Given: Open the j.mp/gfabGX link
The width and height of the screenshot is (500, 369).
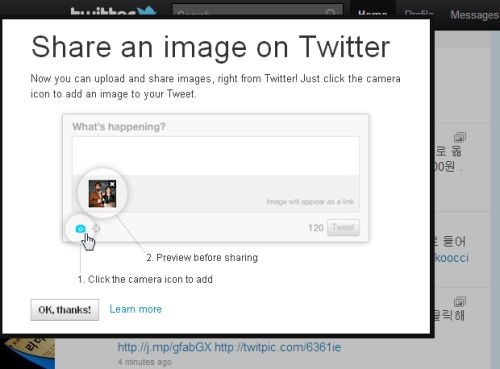Looking at the screenshot, I should tap(165, 347).
